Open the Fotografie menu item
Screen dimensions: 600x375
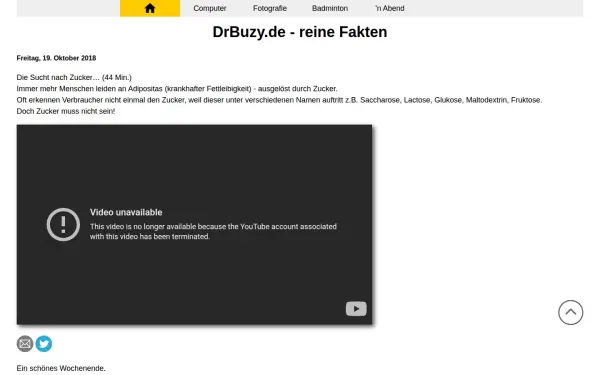pos(270,8)
